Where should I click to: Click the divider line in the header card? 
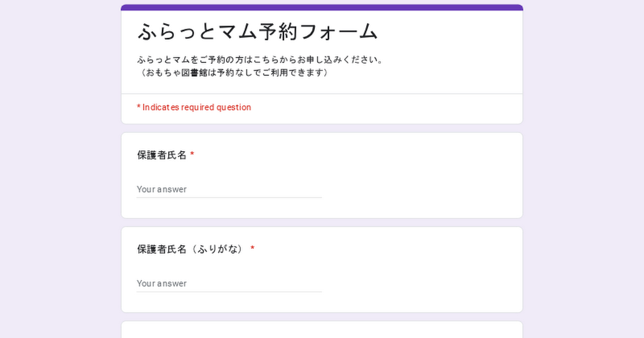click(x=322, y=94)
